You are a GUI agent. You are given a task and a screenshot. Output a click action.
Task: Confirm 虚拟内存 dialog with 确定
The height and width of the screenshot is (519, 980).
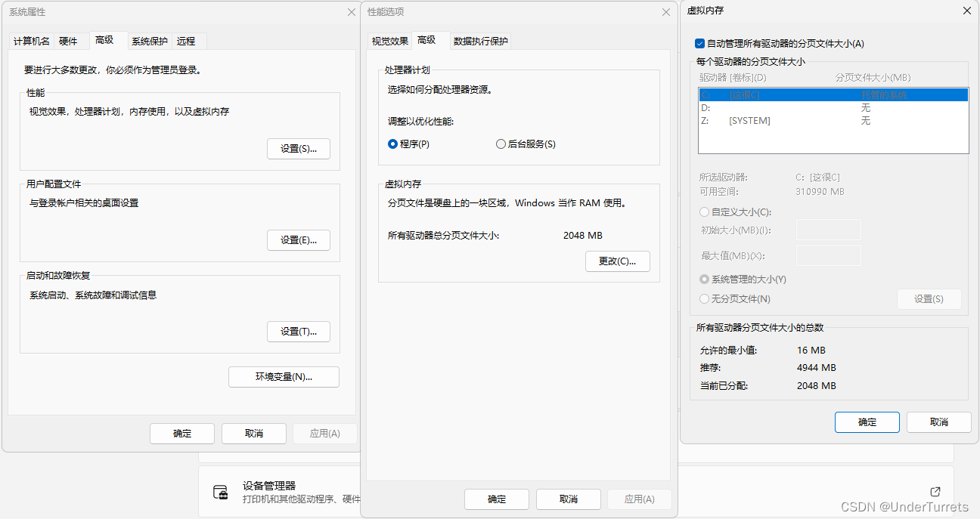coord(867,422)
